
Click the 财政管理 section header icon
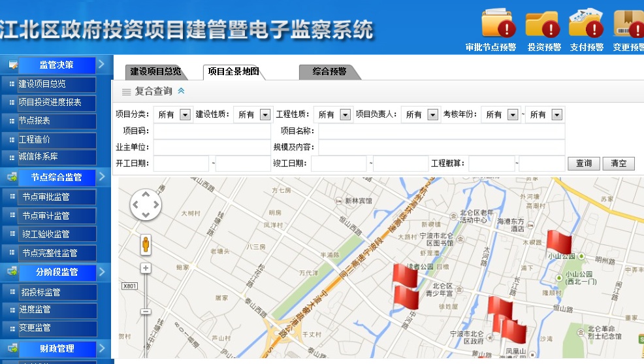coord(12,348)
